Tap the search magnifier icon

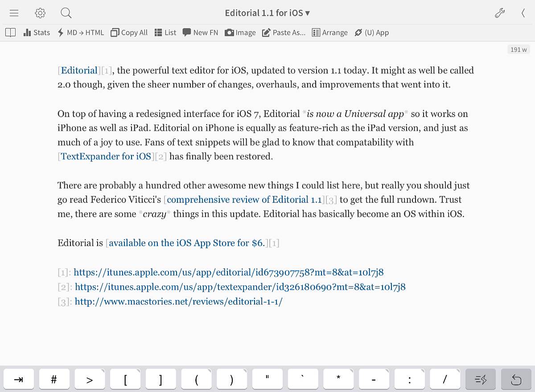pyautogui.click(x=66, y=13)
